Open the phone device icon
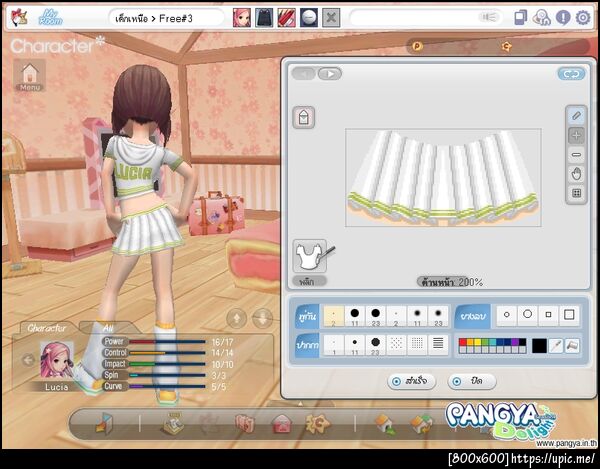The image size is (600, 469). tap(520, 17)
